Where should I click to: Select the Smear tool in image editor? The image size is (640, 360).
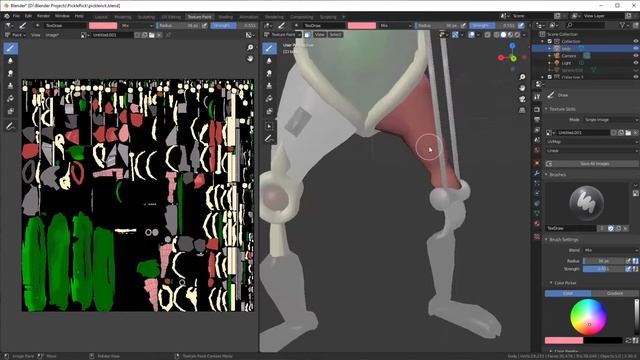[10, 73]
